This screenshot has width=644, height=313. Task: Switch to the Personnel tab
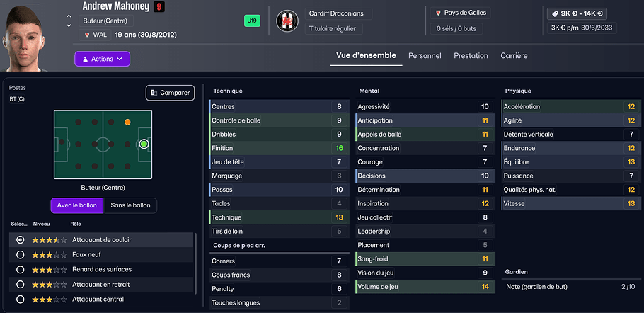pos(425,56)
